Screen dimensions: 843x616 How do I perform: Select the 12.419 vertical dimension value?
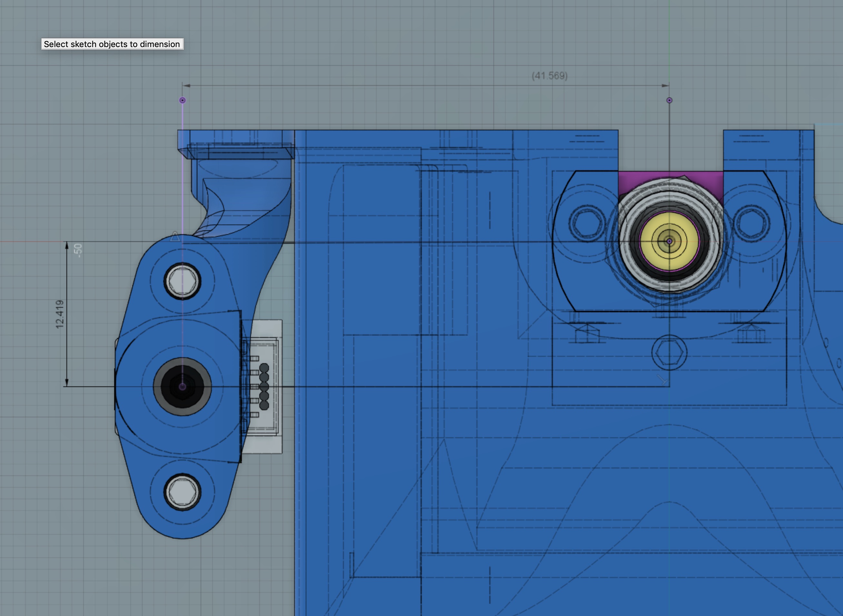59,314
